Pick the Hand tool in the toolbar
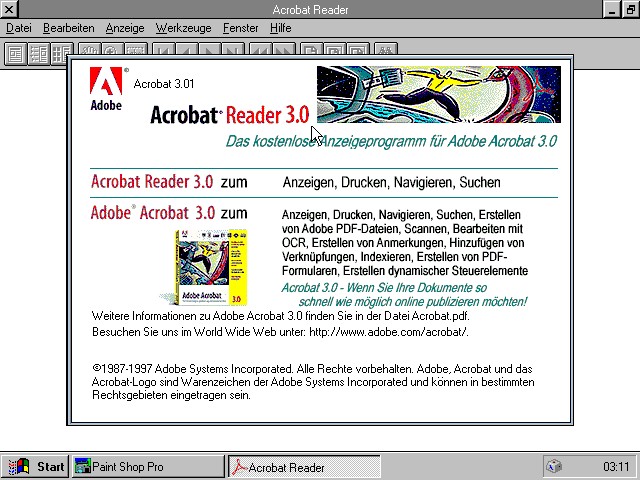The height and width of the screenshot is (480, 640). click(89, 49)
